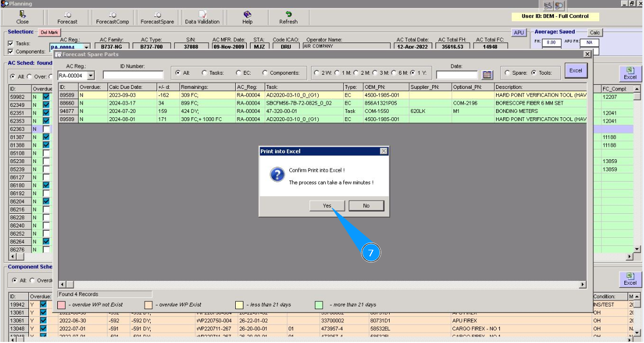
Task: Choose the 2 W period radio button
Action: [318, 73]
